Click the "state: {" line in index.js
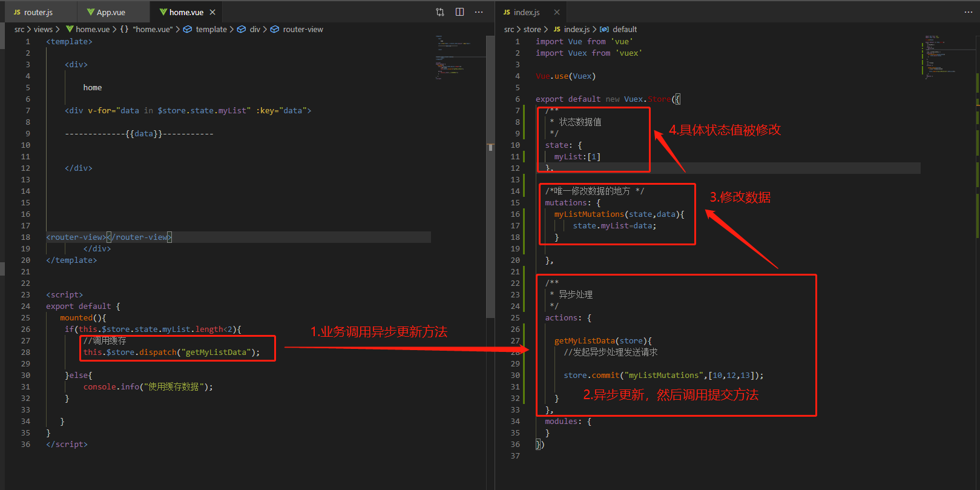Image resolution: width=980 pixels, height=490 pixels. point(564,145)
